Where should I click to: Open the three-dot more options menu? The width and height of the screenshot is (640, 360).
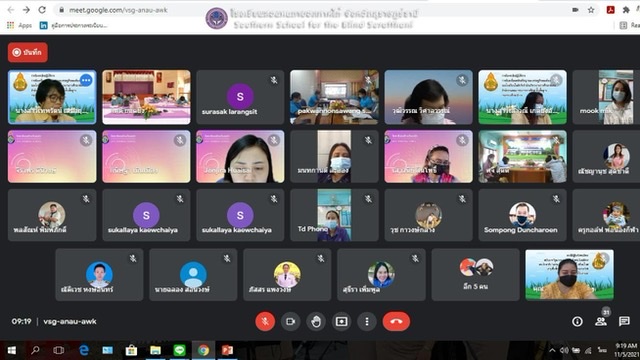(x=367, y=322)
